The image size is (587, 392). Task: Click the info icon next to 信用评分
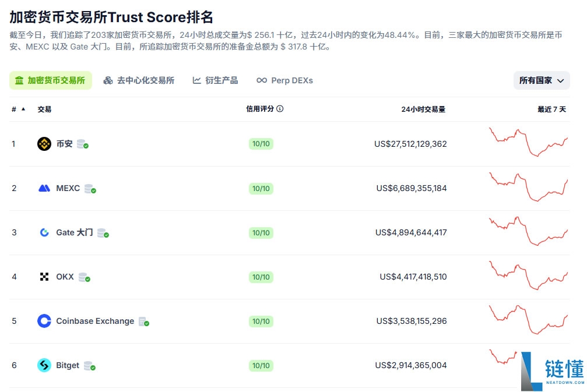coord(280,109)
